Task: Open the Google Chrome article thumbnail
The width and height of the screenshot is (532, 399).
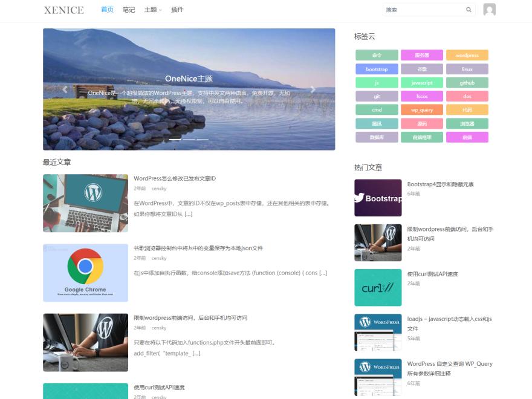Action: 85,273
